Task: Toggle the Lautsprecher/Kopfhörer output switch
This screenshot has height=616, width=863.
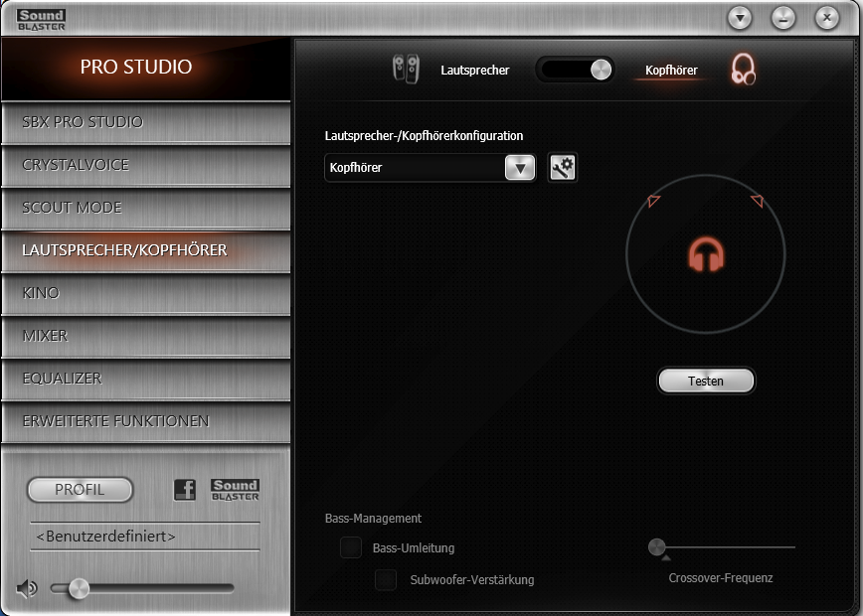Action: (x=575, y=70)
